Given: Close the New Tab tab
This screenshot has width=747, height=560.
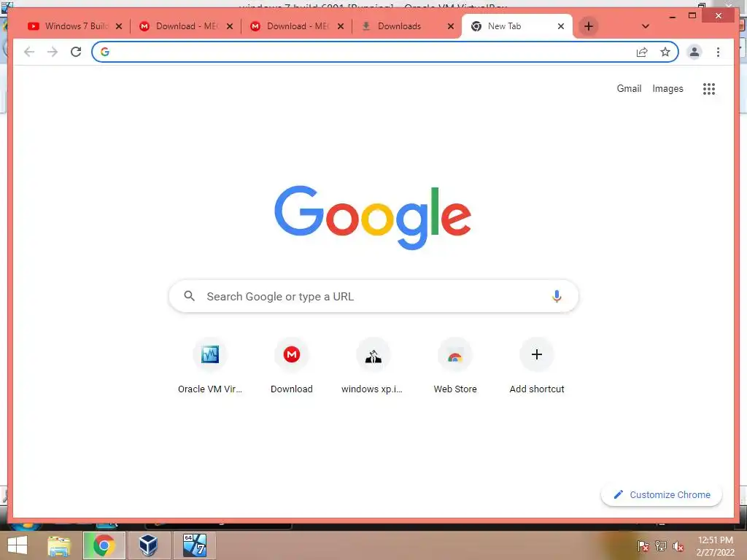Looking at the screenshot, I should [x=561, y=26].
